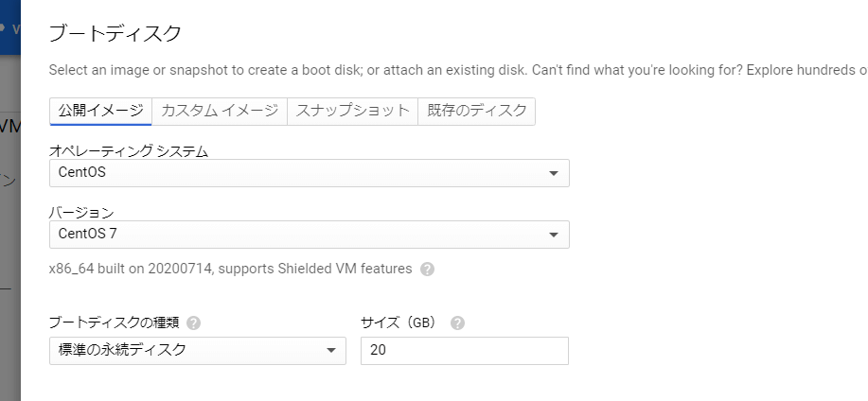Click the size input field showing 20
This screenshot has width=868, height=401.
(x=464, y=351)
